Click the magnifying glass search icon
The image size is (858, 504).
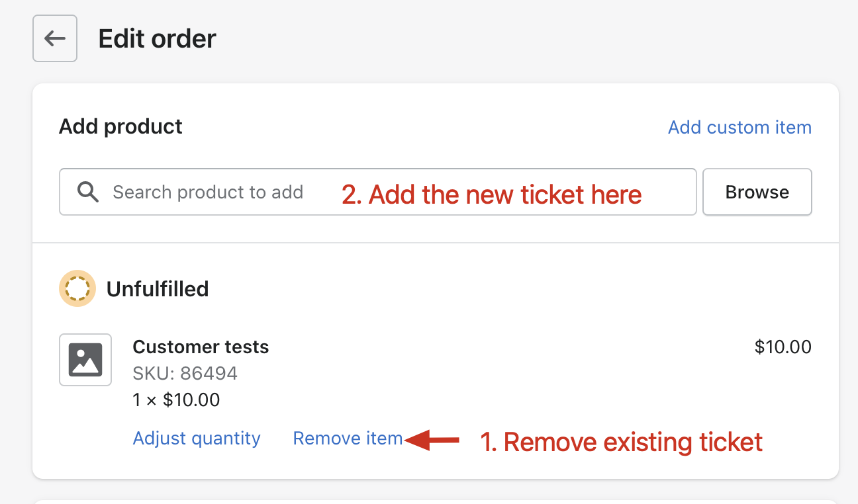[x=88, y=192]
